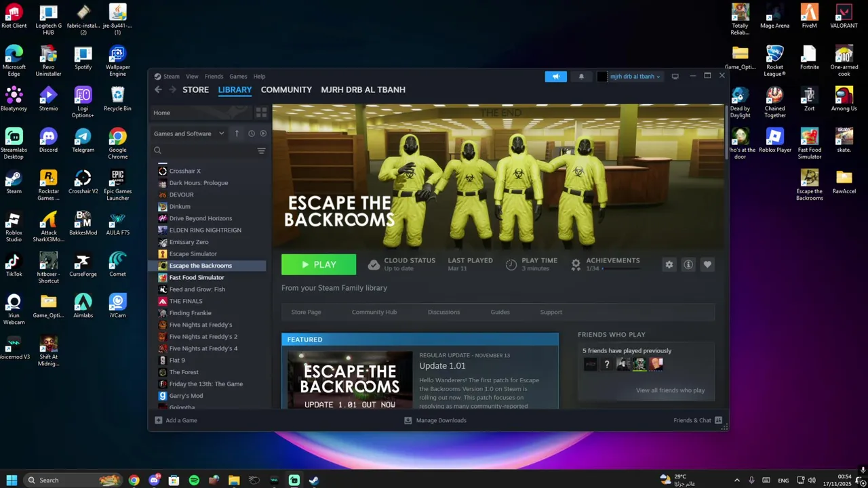
Task: Switch library to grid collections view
Action: pyautogui.click(x=261, y=113)
